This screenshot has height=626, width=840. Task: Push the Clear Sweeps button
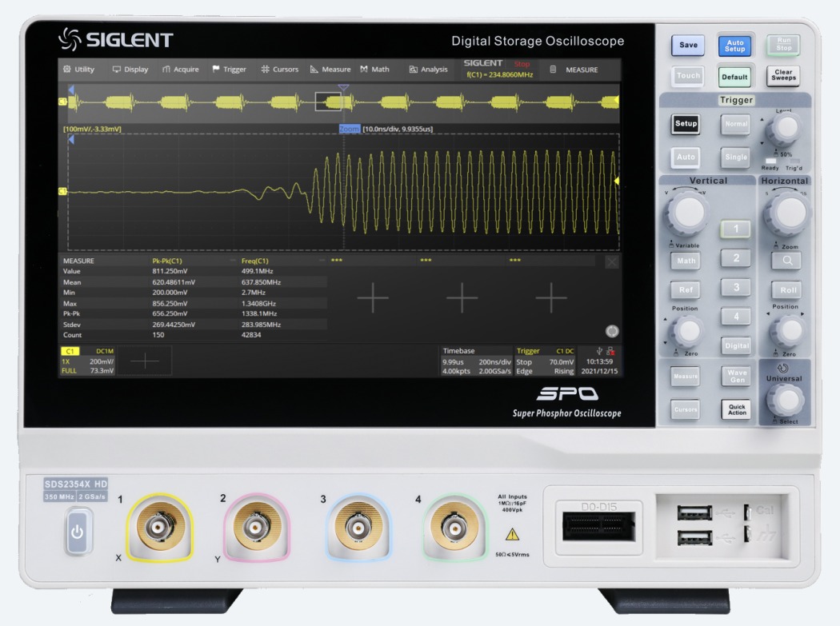[x=783, y=75]
